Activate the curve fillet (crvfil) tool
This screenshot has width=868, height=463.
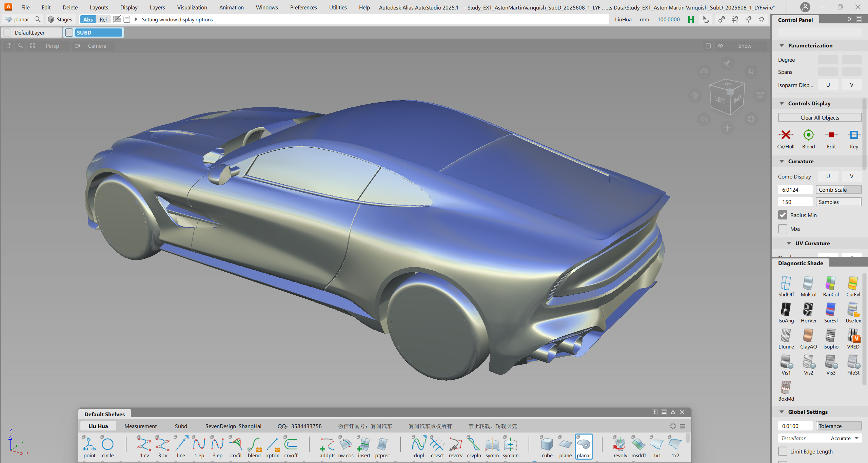(236, 444)
